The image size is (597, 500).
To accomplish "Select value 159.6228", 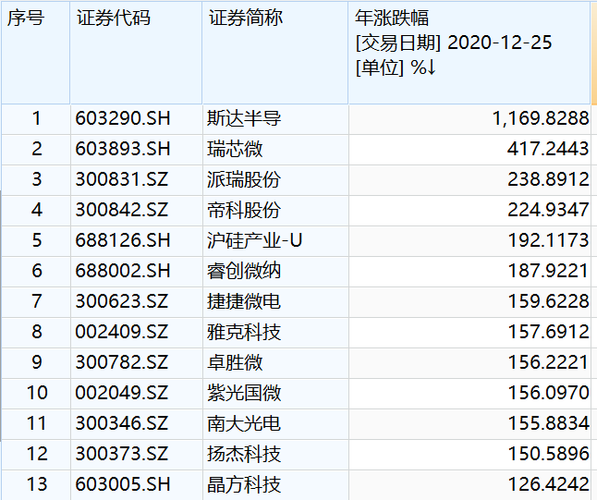I will point(548,301).
